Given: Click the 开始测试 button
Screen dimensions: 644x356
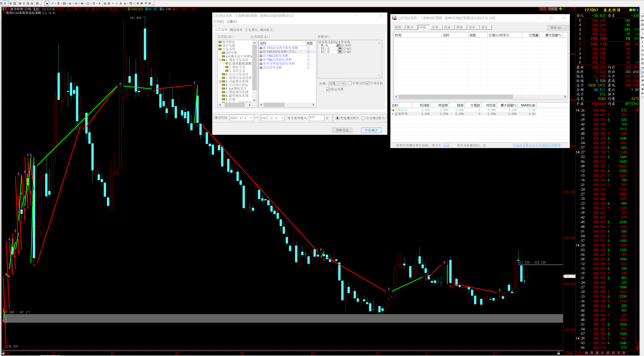Looking at the screenshot, I should pos(371,130).
